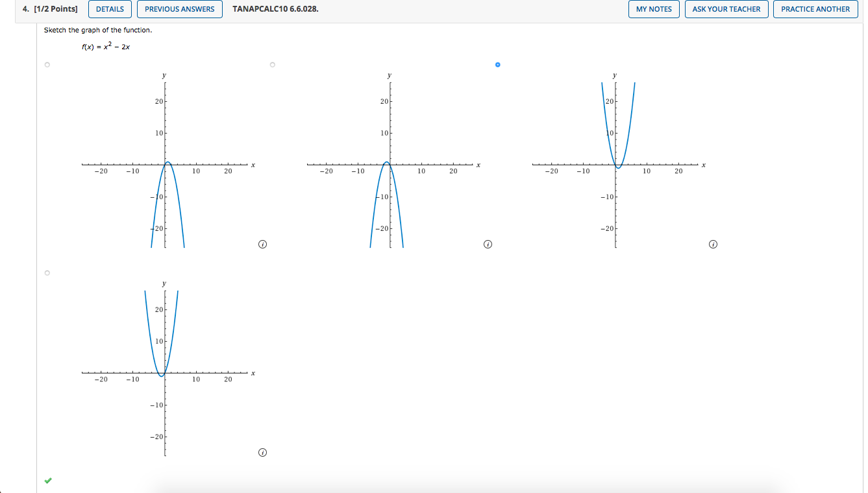Open the info icon for the second graph
Screen dimensions: 868x493
488,245
